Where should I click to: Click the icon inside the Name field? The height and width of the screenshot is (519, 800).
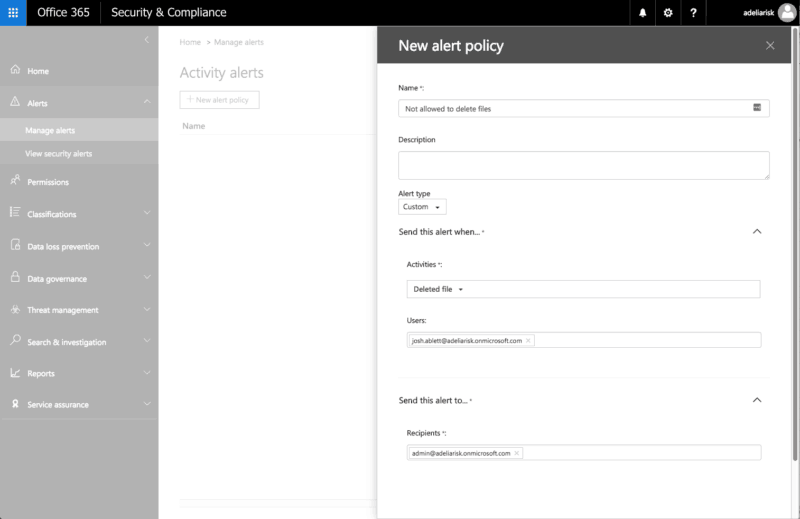[757, 108]
